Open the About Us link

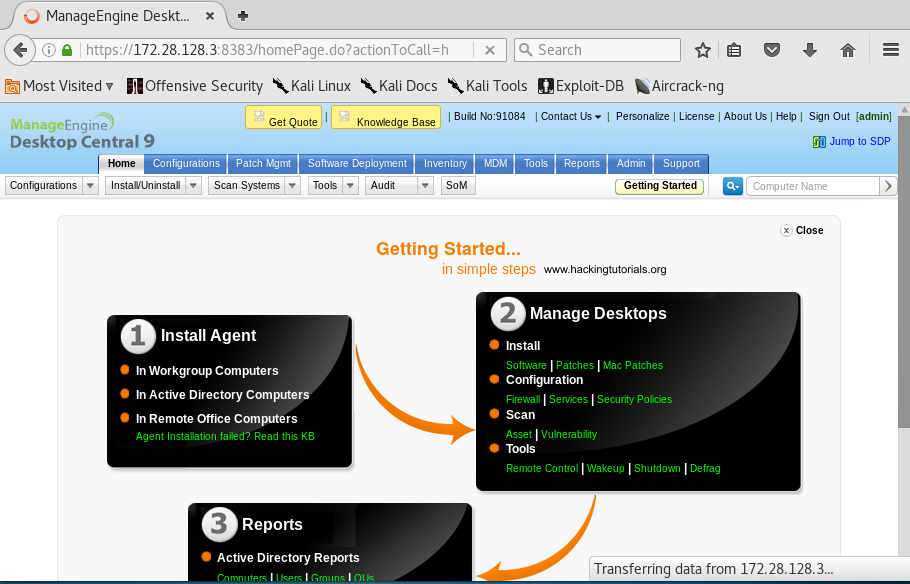pos(745,116)
